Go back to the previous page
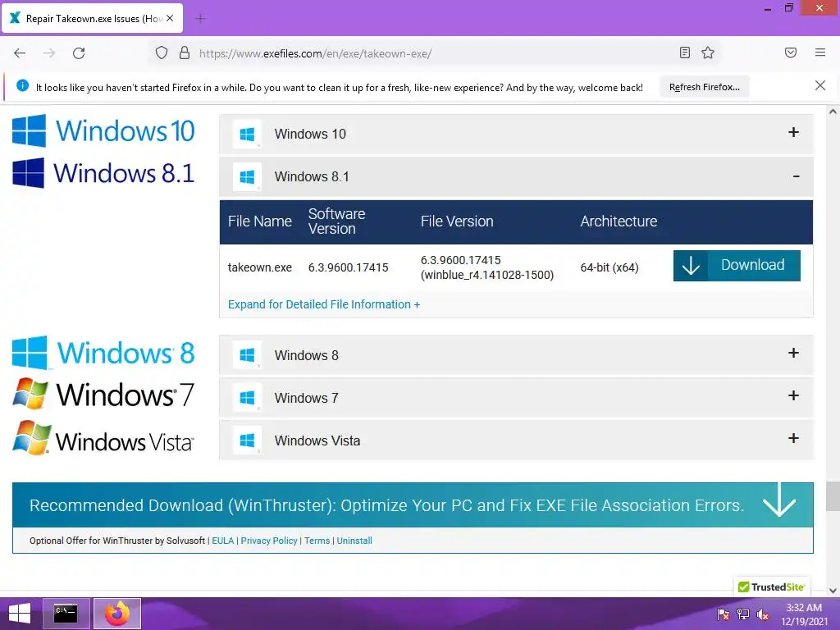 (20, 53)
